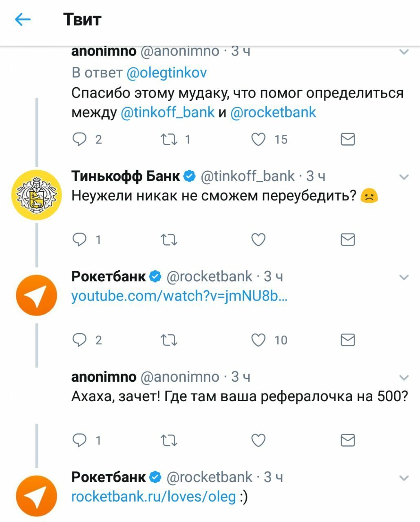Open the @olegtinkov mention
Viewport: 420px width, 522px height.
pyautogui.click(x=167, y=73)
